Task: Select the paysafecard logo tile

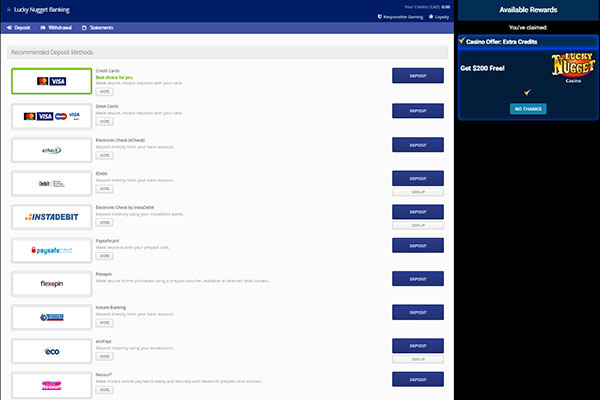Action: pos(52,250)
